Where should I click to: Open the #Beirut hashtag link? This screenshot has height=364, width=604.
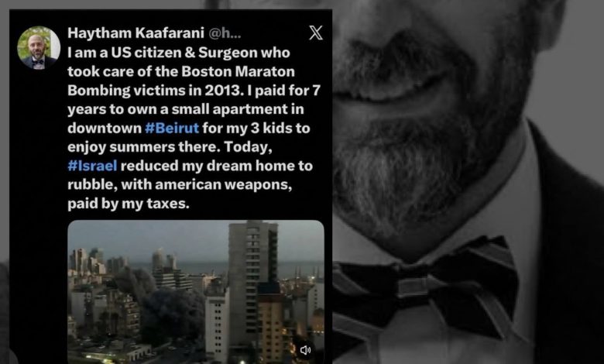(172, 128)
